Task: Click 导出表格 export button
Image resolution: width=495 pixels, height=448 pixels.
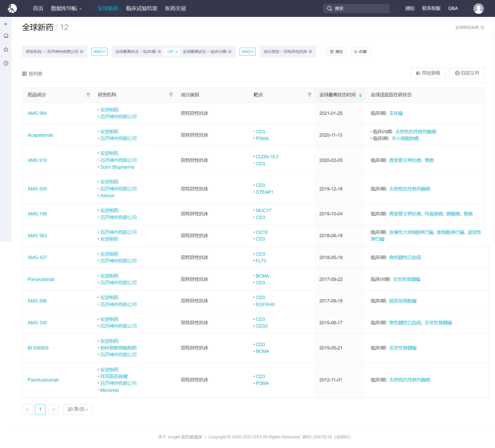Action: coord(428,73)
